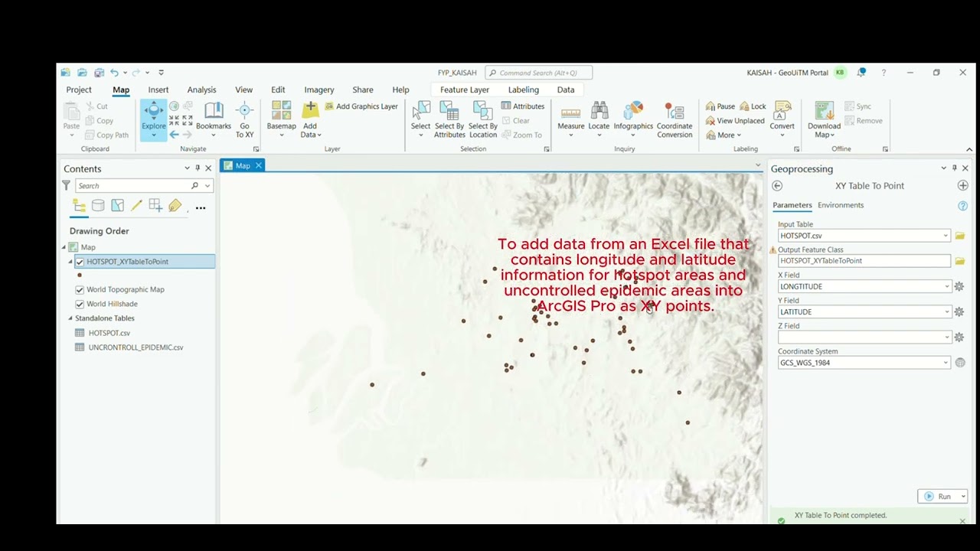Activate the Select tool
980x551 pixels.
420,119
